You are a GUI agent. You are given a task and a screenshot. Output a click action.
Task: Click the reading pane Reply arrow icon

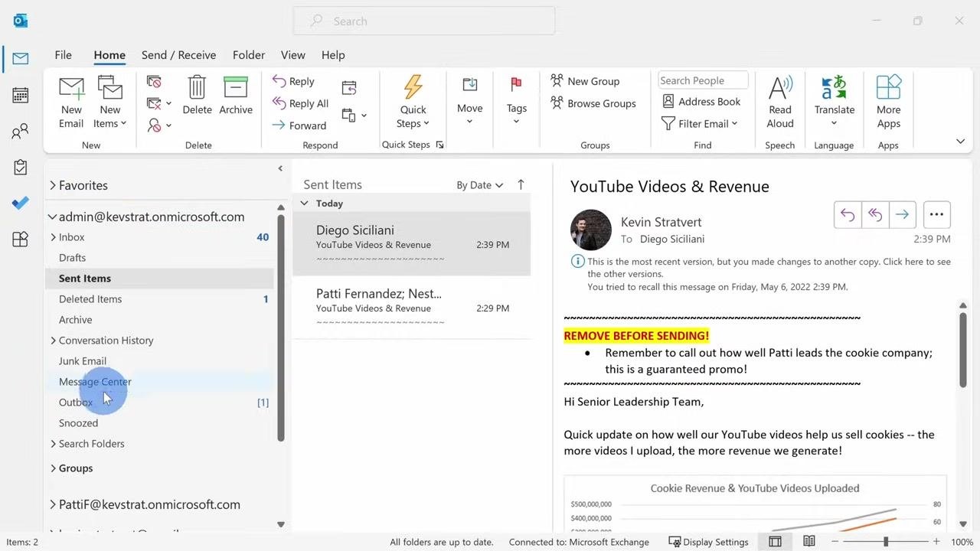[x=848, y=215]
